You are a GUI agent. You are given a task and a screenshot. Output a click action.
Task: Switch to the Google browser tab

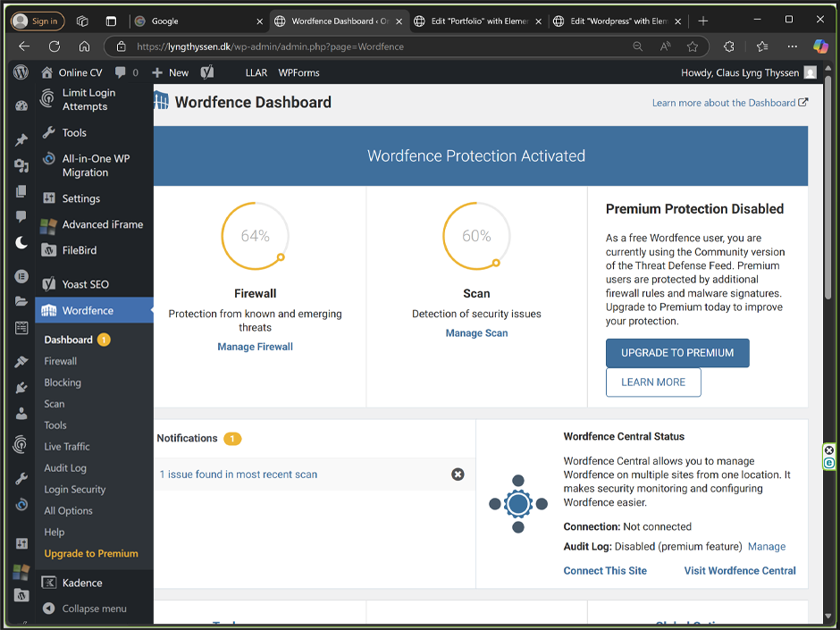pyautogui.click(x=197, y=21)
